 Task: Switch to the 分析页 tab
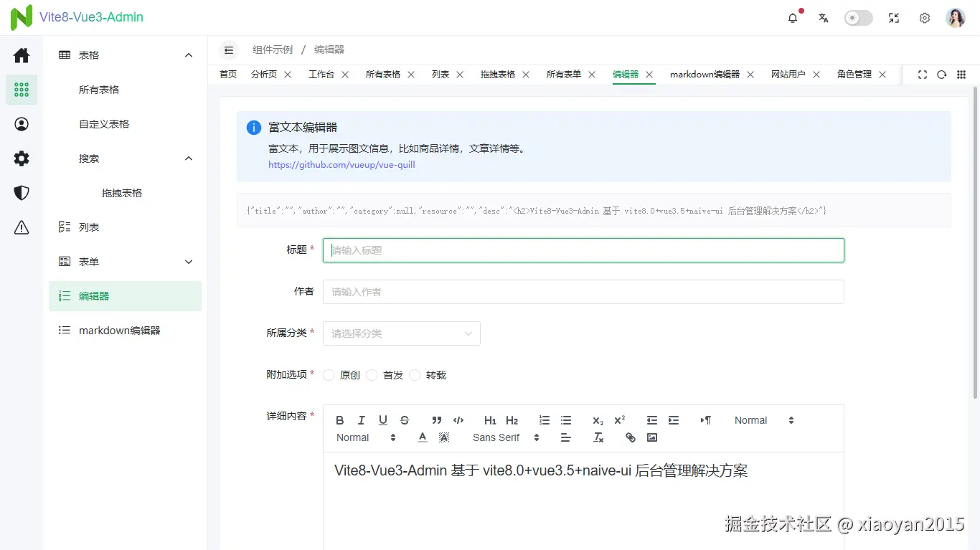click(264, 75)
